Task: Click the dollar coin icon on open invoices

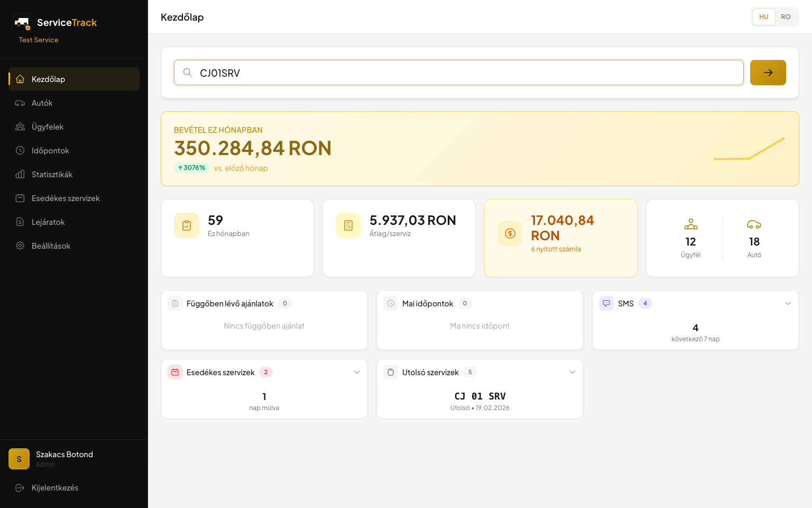Action: tap(510, 233)
